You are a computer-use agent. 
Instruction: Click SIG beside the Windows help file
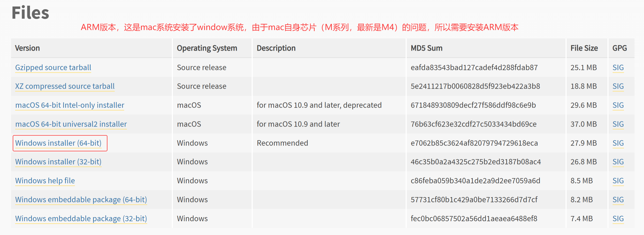618,181
